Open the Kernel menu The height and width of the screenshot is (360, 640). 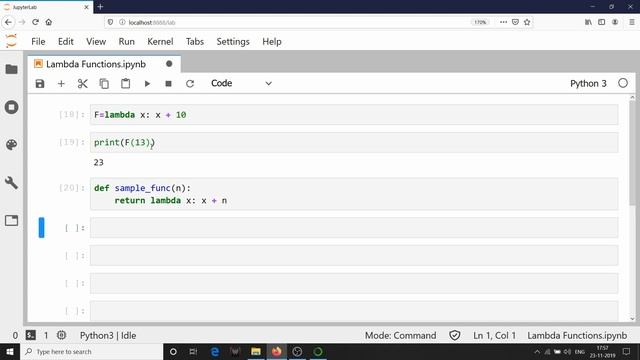click(160, 42)
